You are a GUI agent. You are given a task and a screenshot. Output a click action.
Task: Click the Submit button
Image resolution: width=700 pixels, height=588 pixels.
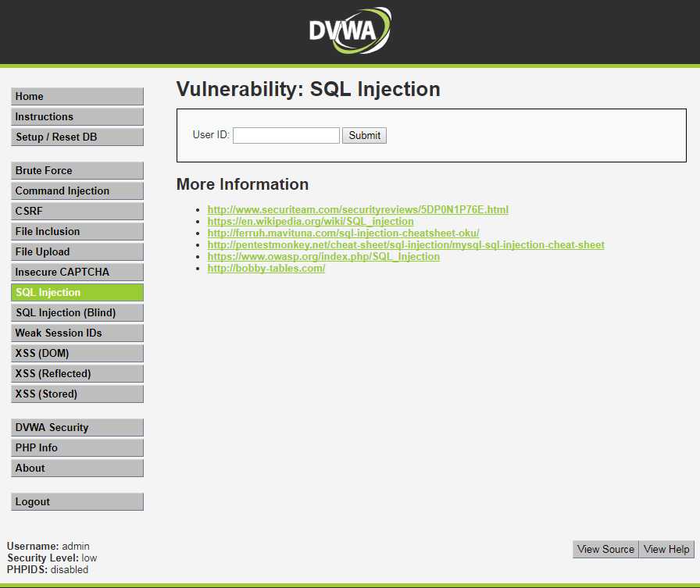[364, 135]
